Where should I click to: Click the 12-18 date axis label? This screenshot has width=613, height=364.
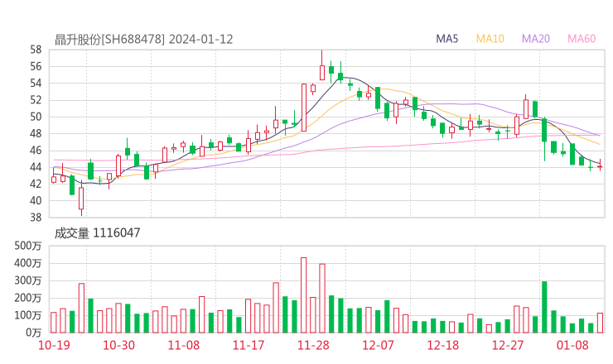(x=443, y=345)
